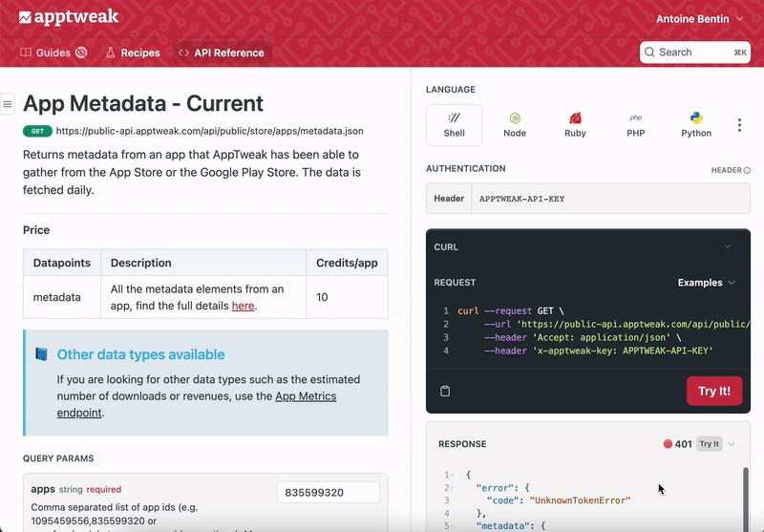
Task: Click the "UnknownTokenError" response value
Action: click(580, 500)
